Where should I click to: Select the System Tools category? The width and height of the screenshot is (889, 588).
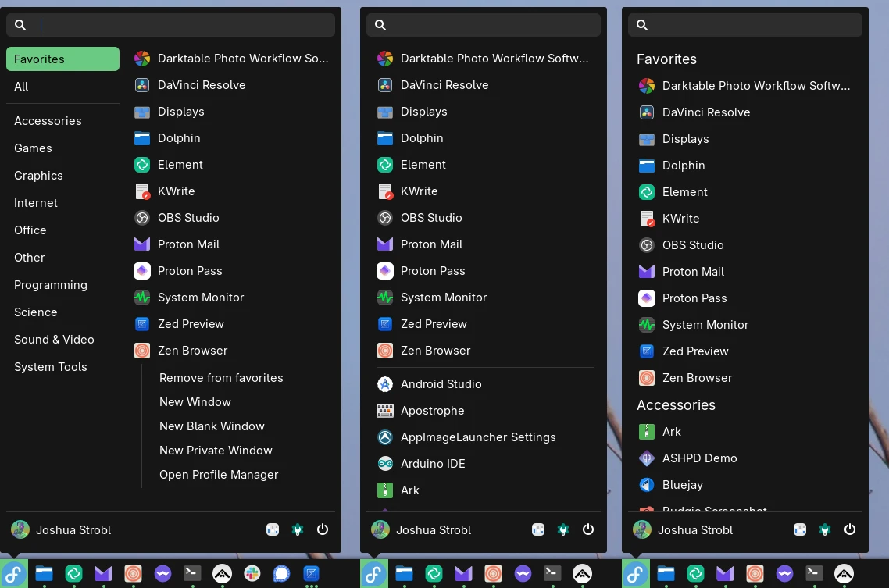click(x=63, y=367)
